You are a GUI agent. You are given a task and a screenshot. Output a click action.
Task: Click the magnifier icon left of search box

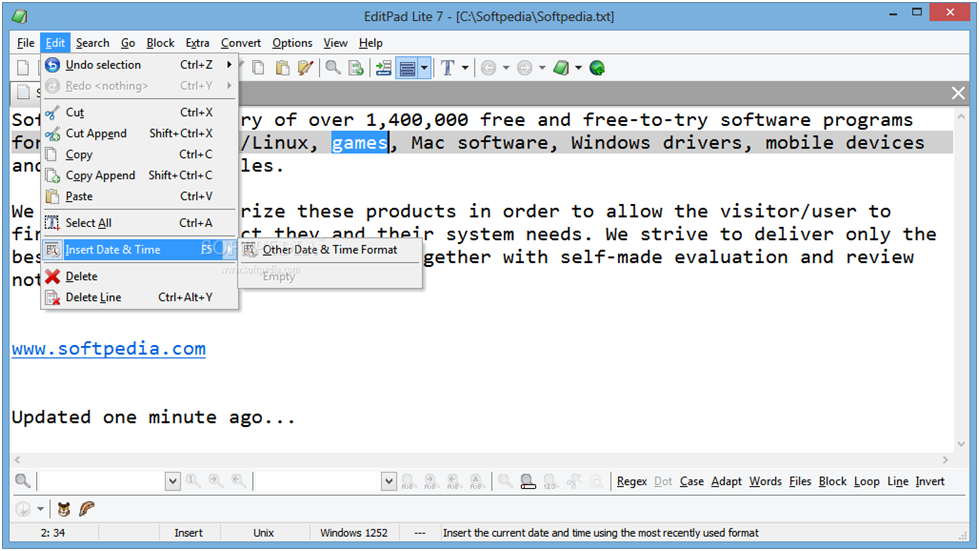(22, 480)
